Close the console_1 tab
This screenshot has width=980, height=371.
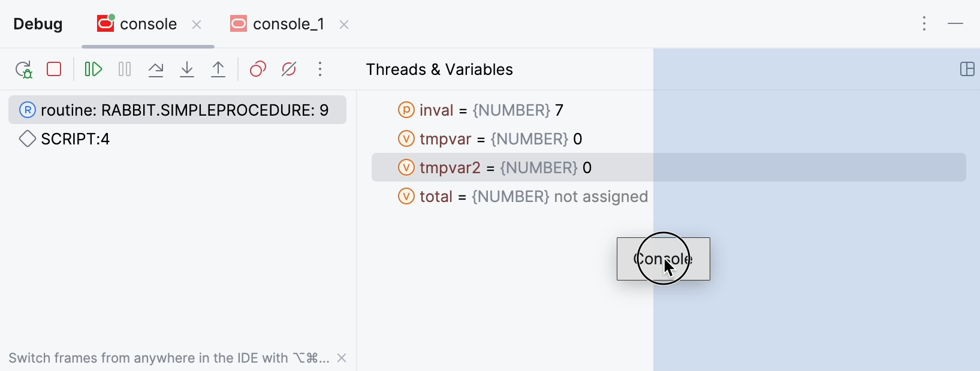(344, 25)
